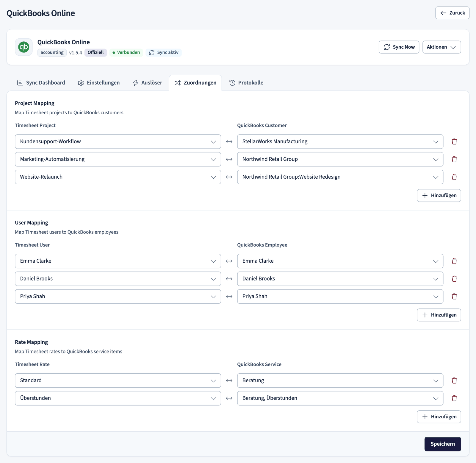The image size is (476, 463).
Task: Open the Beratung, Überstunden service dropdown
Action: pyautogui.click(x=340, y=398)
